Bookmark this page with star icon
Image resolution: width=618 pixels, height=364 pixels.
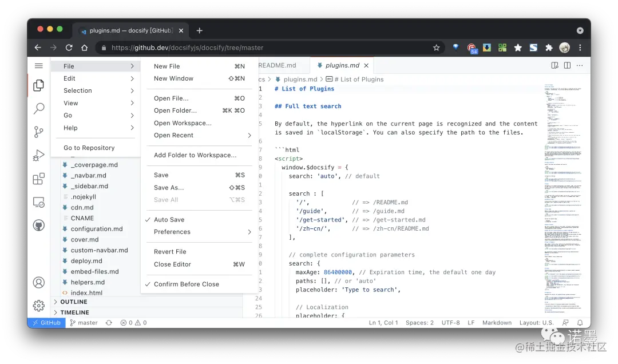tap(436, 48)
